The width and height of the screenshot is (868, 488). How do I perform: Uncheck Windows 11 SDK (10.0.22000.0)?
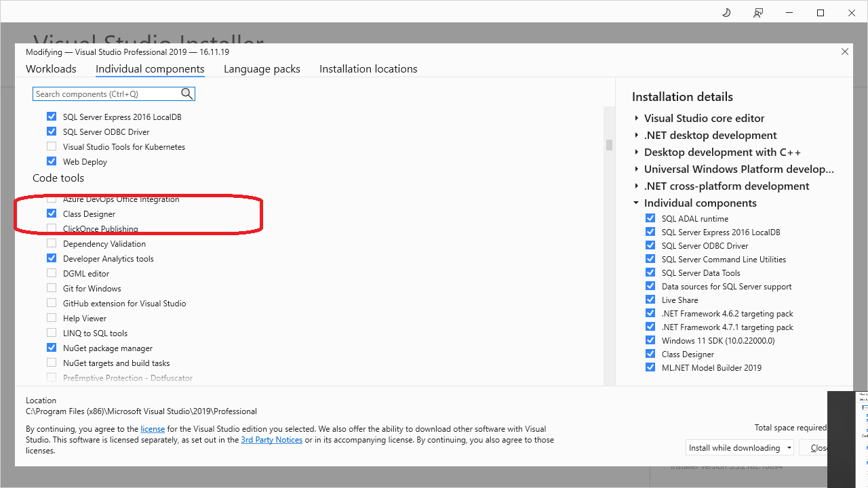[650, 340]
